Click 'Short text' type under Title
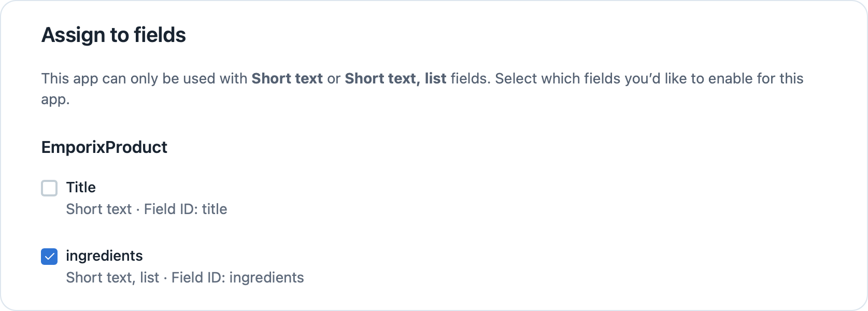The image size is (868, 311). click(99, 209)
